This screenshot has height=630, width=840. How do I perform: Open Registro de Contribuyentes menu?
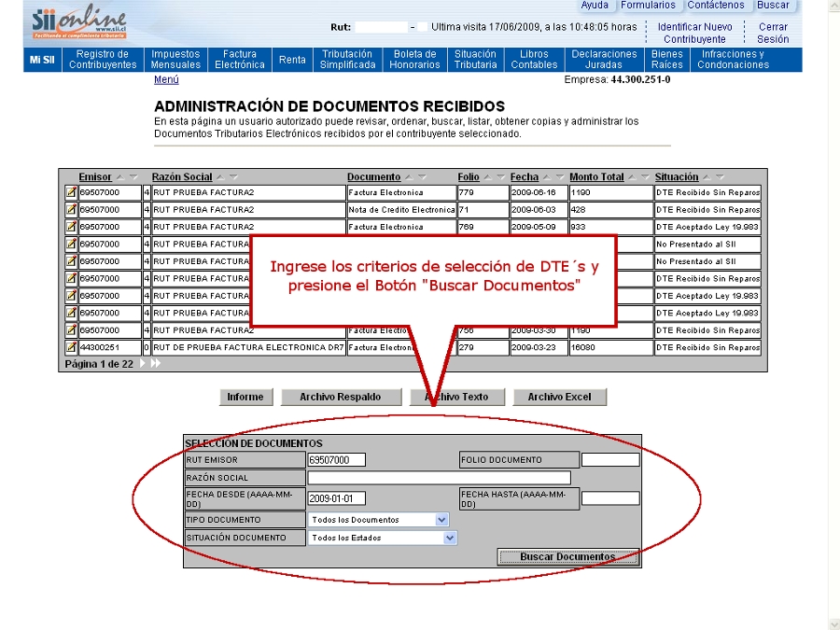click(x=103, y=60)
